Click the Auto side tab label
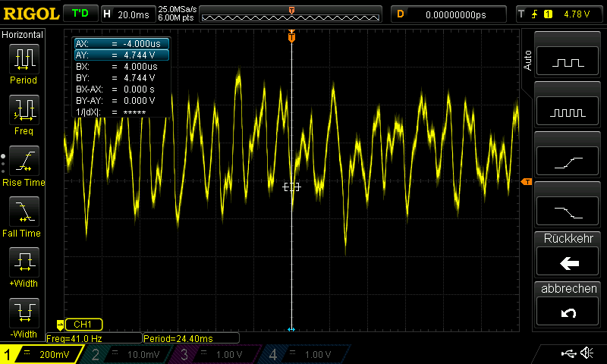The height and width of the screenshot is (364, 607). tap(527, 61)
